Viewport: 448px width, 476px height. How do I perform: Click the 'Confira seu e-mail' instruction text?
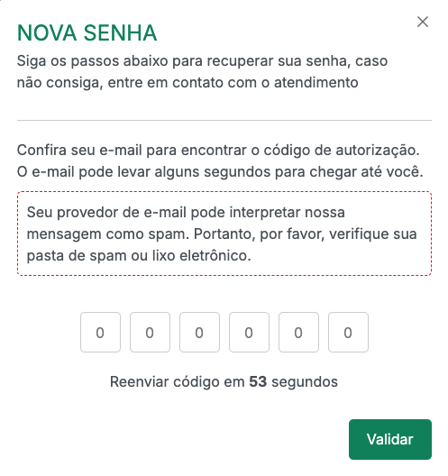coord(220,160)
